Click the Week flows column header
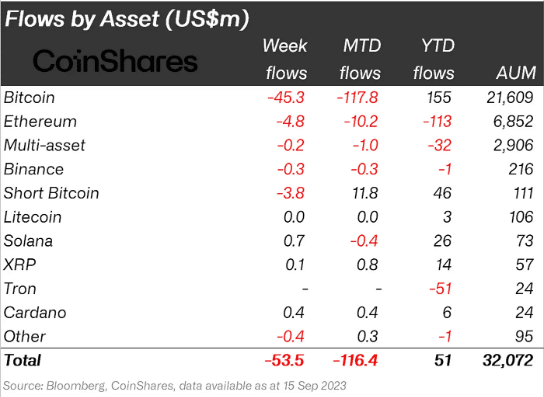The image size is (544, 397). [x=285, y=59]
